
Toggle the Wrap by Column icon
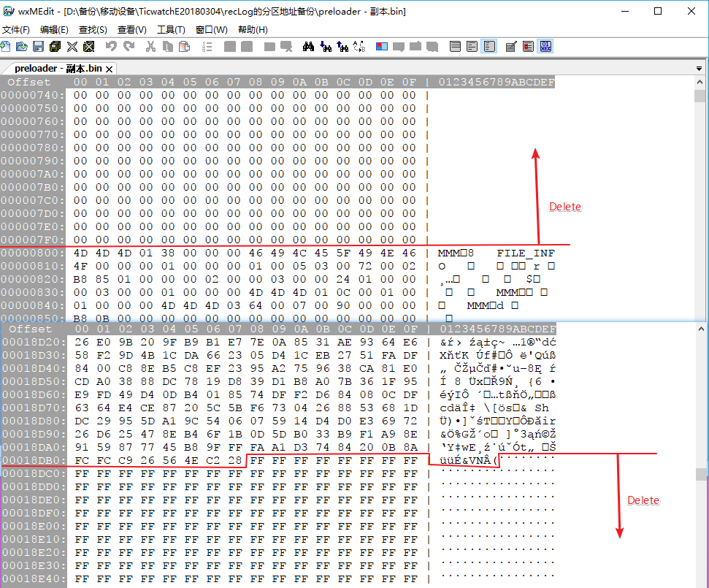pyautogui.click(x=489, y=46)
